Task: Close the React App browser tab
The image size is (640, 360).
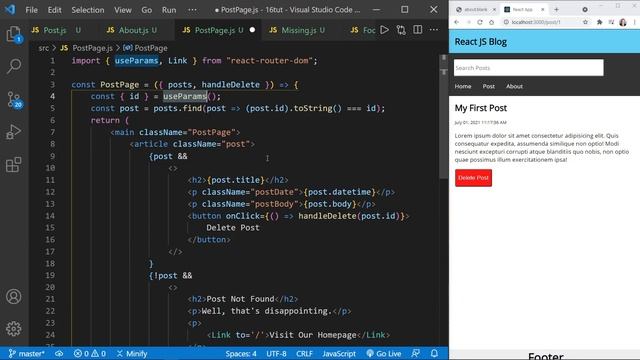Action: pos(543,9)
